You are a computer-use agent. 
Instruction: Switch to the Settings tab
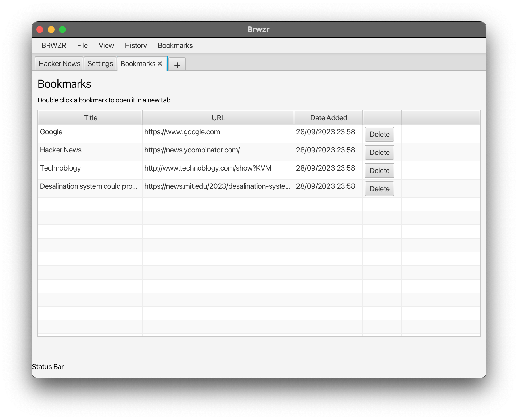click(100, 64)
